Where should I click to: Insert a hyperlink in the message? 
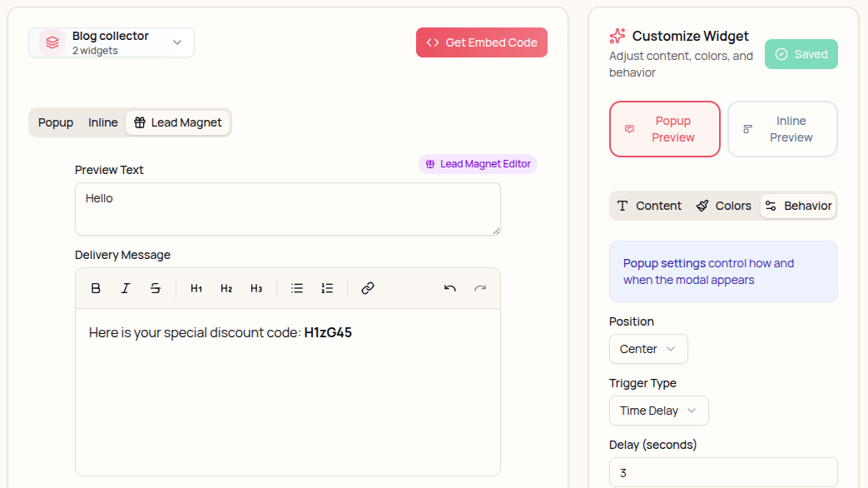tap(367, 287)
